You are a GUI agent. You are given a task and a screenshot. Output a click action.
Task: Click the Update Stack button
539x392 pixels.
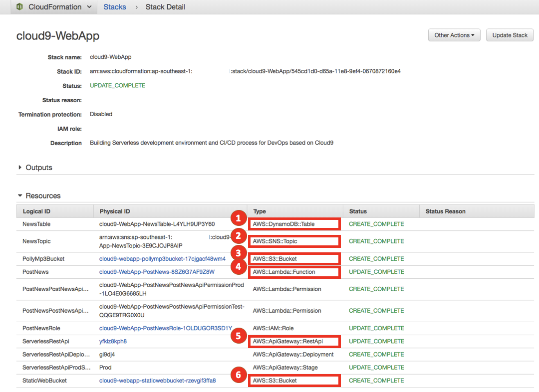[510, 35]
